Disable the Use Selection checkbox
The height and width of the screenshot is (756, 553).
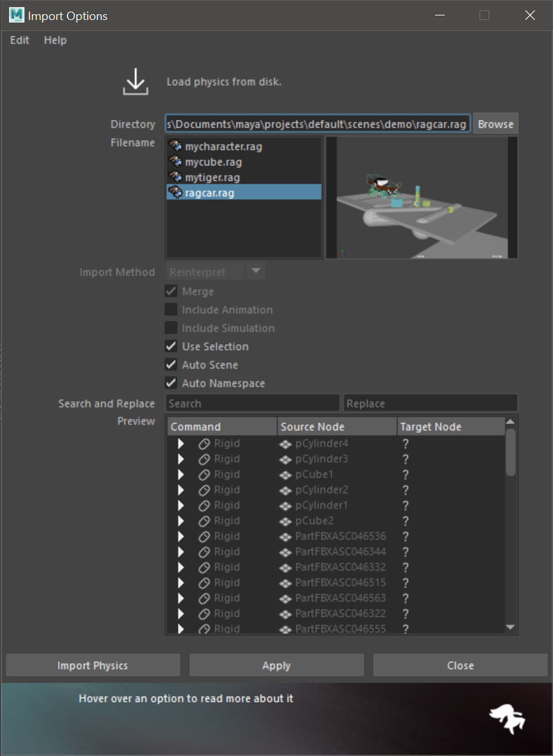click(171, 347)
